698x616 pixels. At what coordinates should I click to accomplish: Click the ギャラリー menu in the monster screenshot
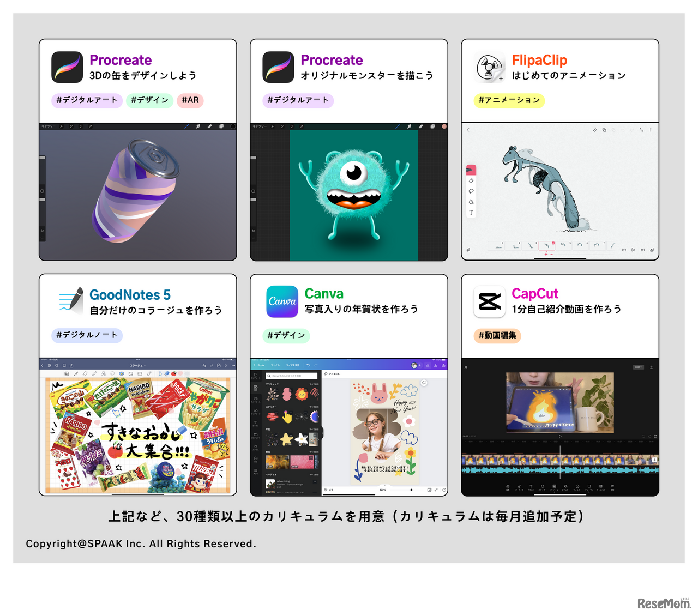(260, 126)
